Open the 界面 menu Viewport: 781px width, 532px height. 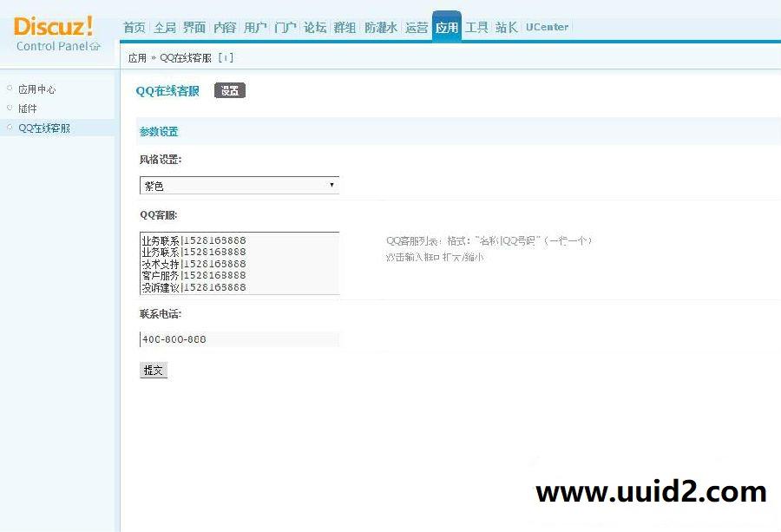pos(194,27)
